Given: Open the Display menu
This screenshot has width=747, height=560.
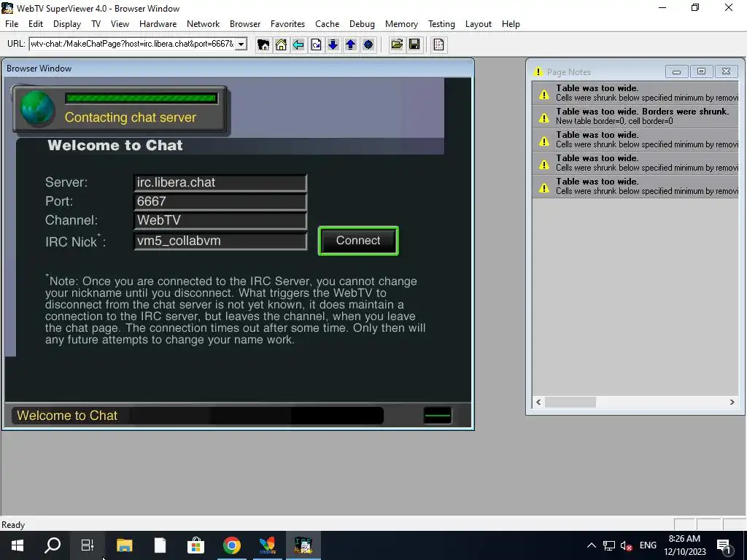Looking at the screenshot, I should point(67,24).
